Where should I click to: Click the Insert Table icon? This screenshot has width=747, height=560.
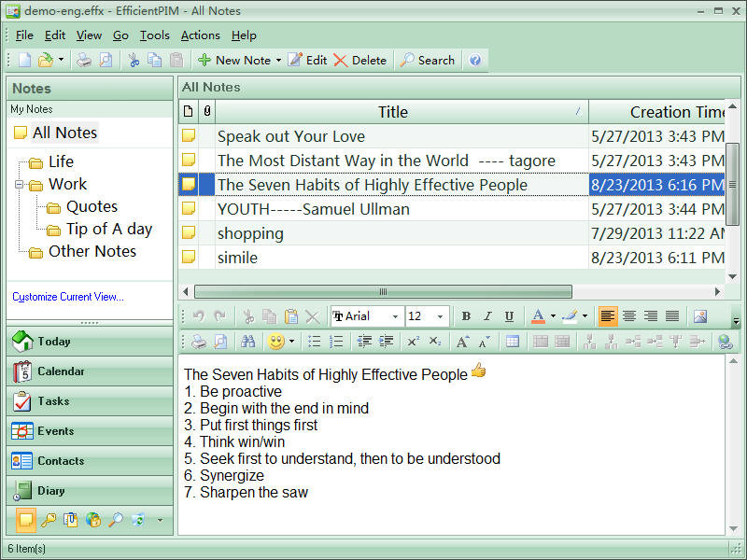tap(513, 342)
